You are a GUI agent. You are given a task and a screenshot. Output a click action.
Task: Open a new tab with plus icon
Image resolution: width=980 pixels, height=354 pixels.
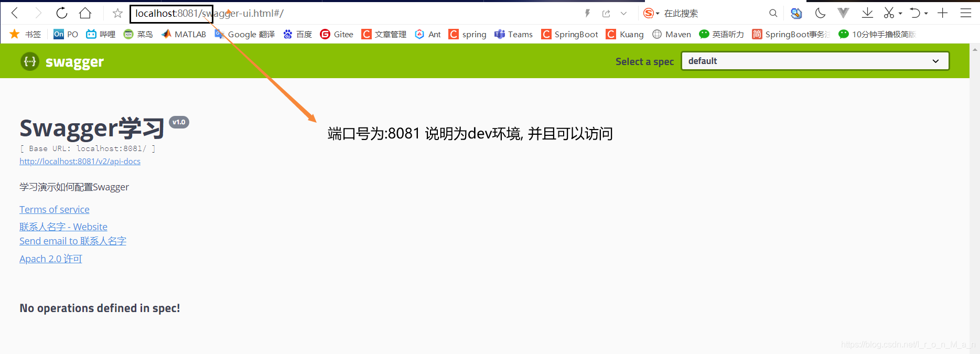pyautogui.click(x=943, y=13)
